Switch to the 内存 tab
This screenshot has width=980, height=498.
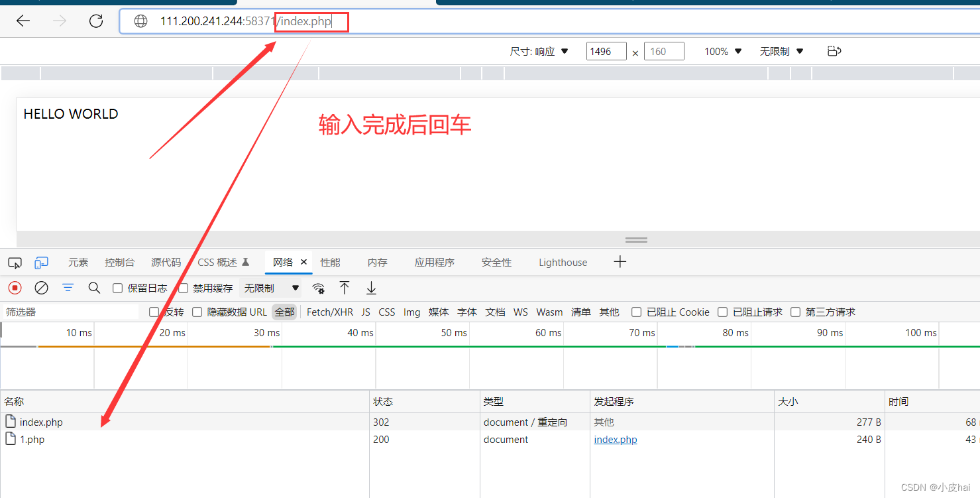377,263
